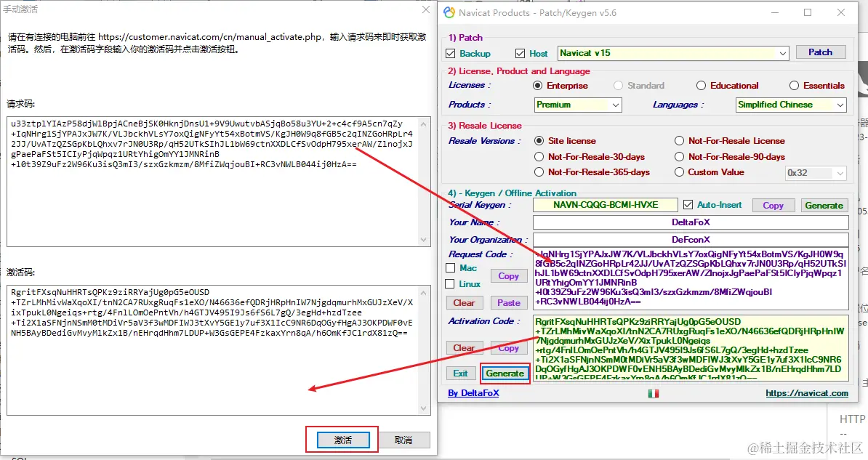Click the Patch button
The height and width of the screenshot is (460, 868).
point(821,52)
